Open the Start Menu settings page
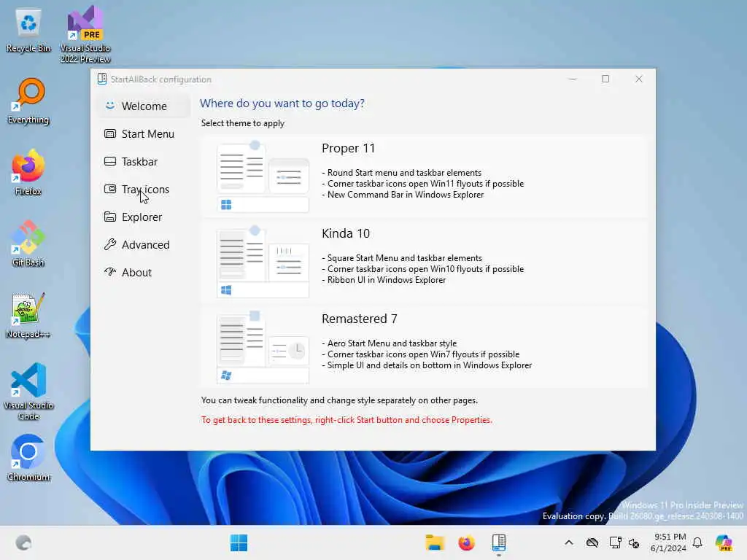 click(144, 134)
